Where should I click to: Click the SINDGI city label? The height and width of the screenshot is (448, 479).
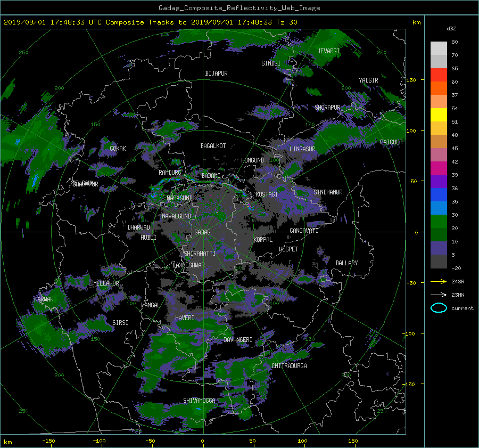coord(271,63)
